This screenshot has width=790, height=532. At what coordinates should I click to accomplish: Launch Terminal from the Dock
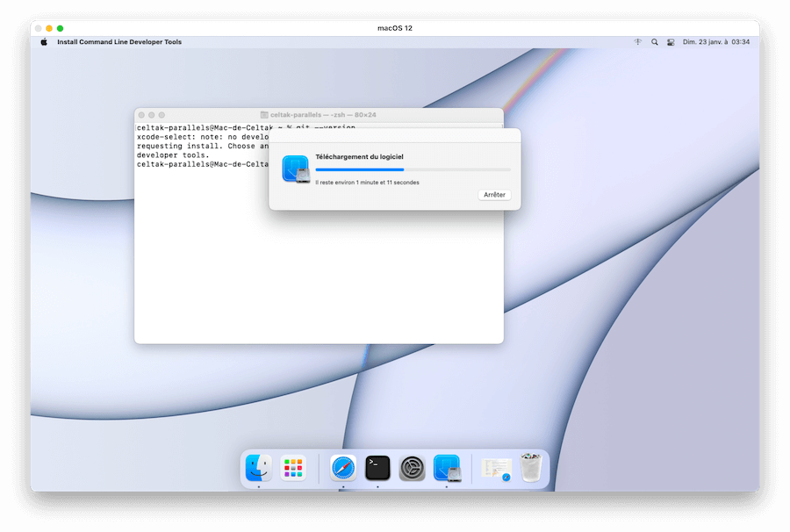(x=377, y=468)
